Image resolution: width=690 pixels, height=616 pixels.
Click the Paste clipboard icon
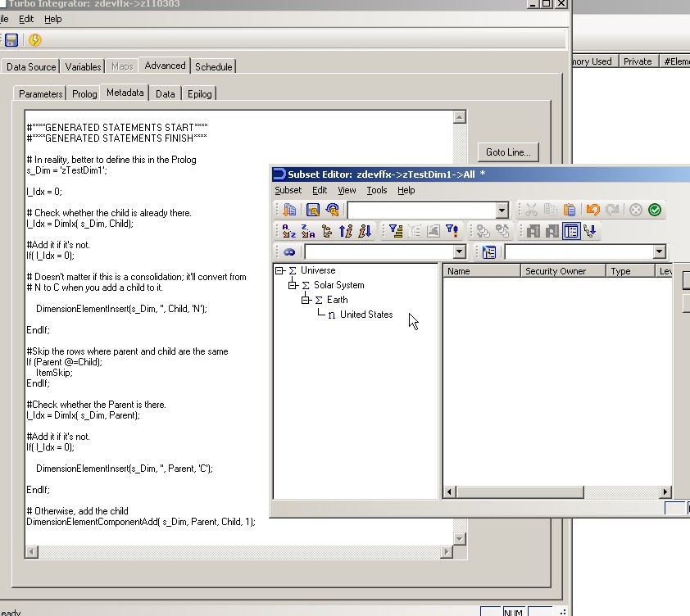point(570,210)
